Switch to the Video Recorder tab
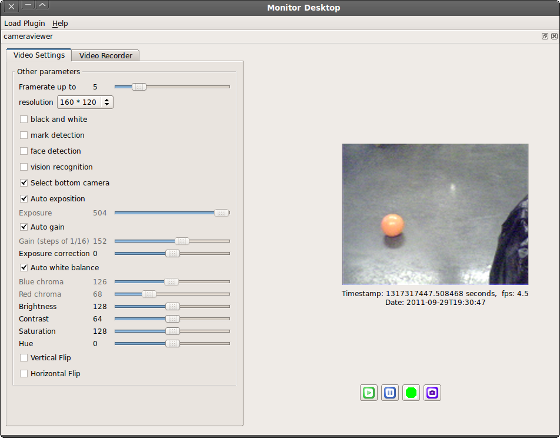This screenshot has height=438, width=560. pyautogui.click(x=105, y=55)
